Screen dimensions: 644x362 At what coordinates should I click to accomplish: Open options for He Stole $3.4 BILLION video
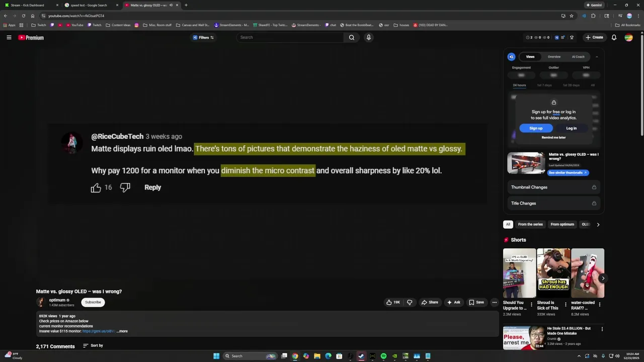(x=602, y=329)
